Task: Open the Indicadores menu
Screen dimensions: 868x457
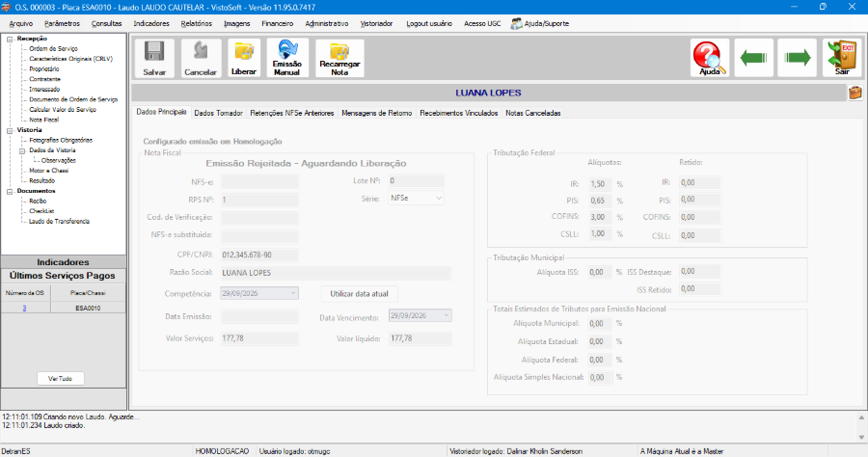Action: point(151,24)
